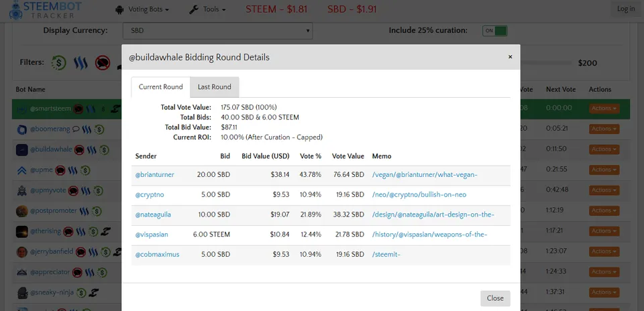The width and height of the screenshot is (644, 311).
Task: Open the /neo/@cryptno/bullish-on-neo memo link
Action: coord(419,195)
